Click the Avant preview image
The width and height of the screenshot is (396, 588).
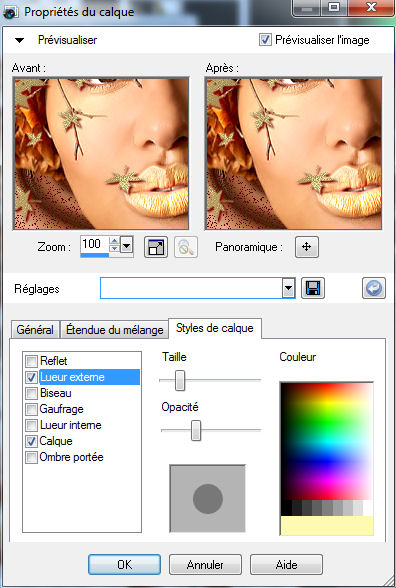pyautogui.click(x=100, y=153)
